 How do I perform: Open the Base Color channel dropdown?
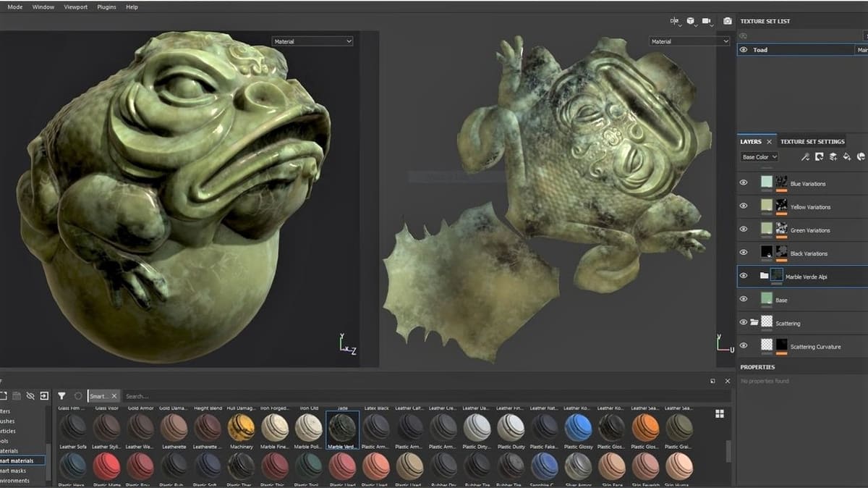[759, 156]
